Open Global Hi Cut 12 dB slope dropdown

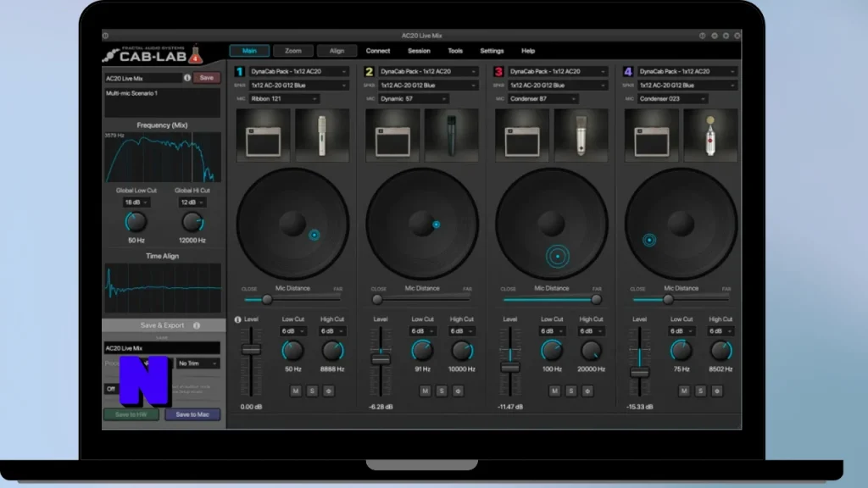coord(192,202)
